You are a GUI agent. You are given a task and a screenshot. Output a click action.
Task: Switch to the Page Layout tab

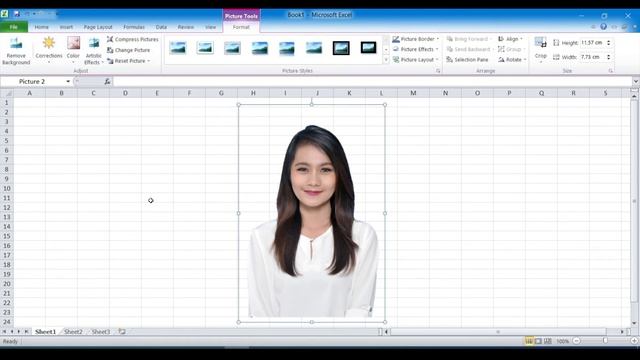[x=98, y=27]
